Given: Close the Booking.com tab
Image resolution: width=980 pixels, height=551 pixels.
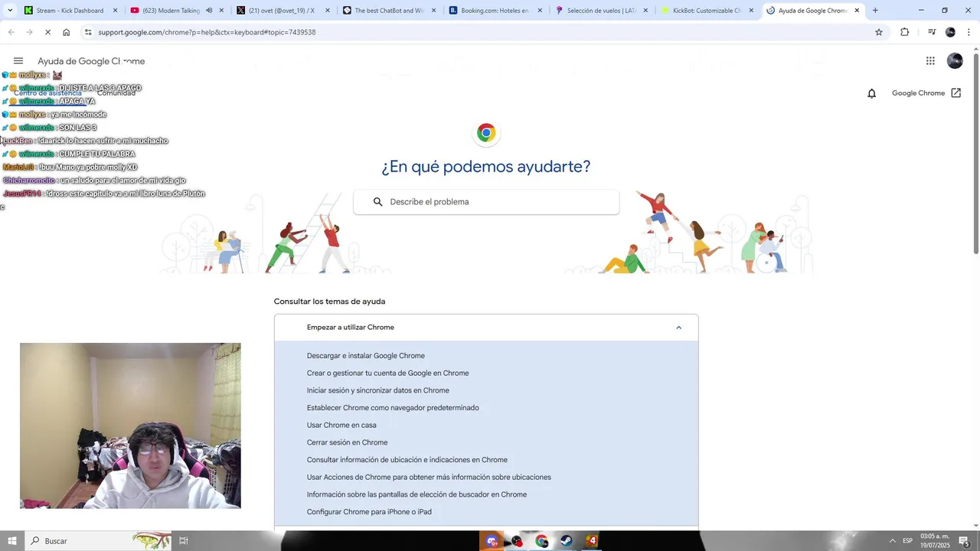Looking at the screenshot, I should (x=540, y=11).
